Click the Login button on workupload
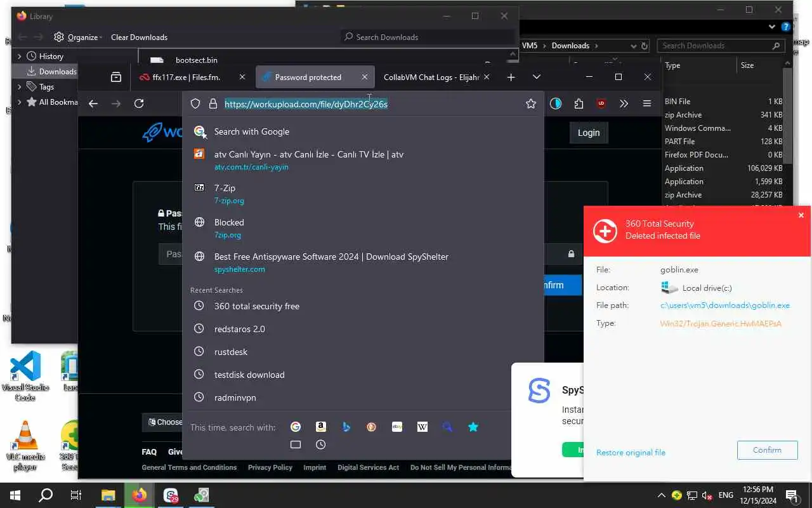The image size is (812, 508). (x=589, y=132)
